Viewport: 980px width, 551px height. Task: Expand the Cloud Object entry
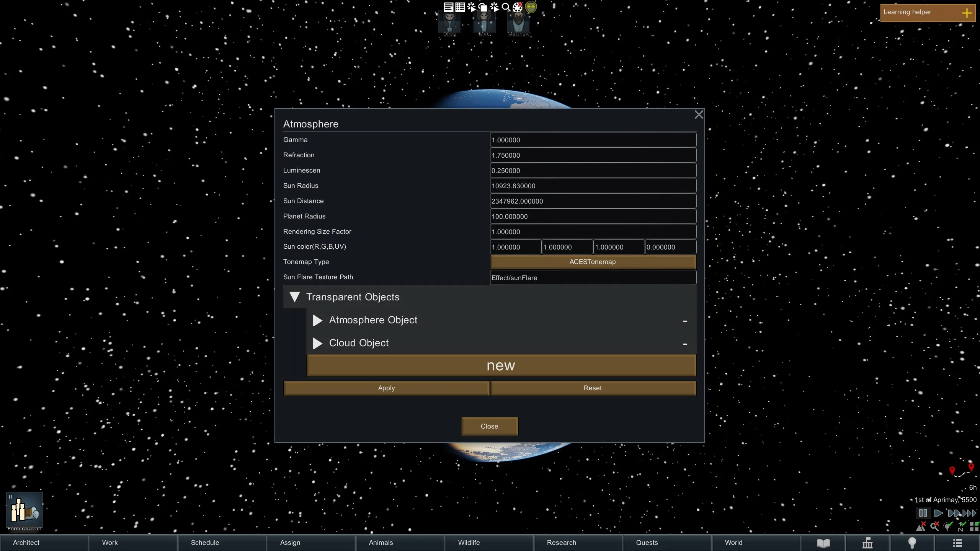tap(317, 343)
